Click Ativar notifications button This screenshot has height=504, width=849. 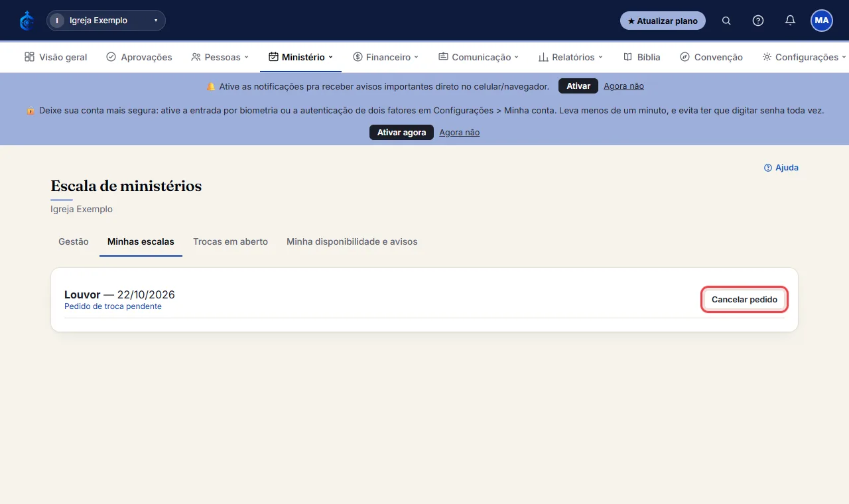click(x=578, y=86)
